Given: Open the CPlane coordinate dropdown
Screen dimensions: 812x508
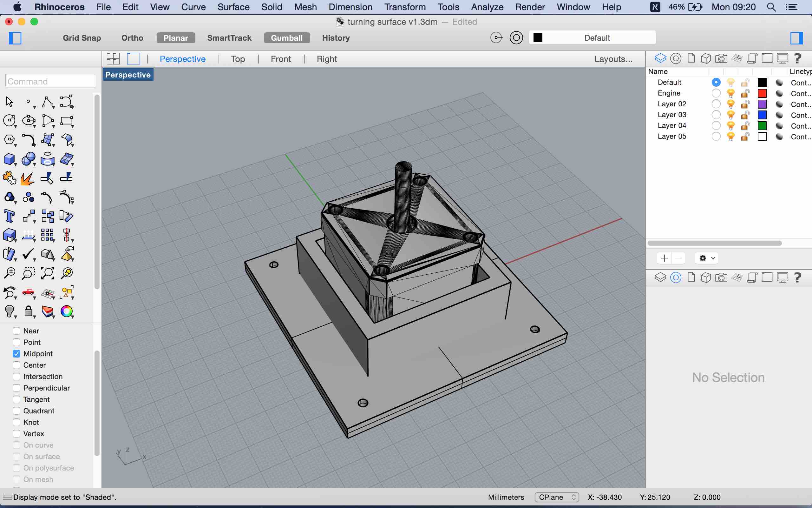Looking at the screenshot, I should pos(556,497).
